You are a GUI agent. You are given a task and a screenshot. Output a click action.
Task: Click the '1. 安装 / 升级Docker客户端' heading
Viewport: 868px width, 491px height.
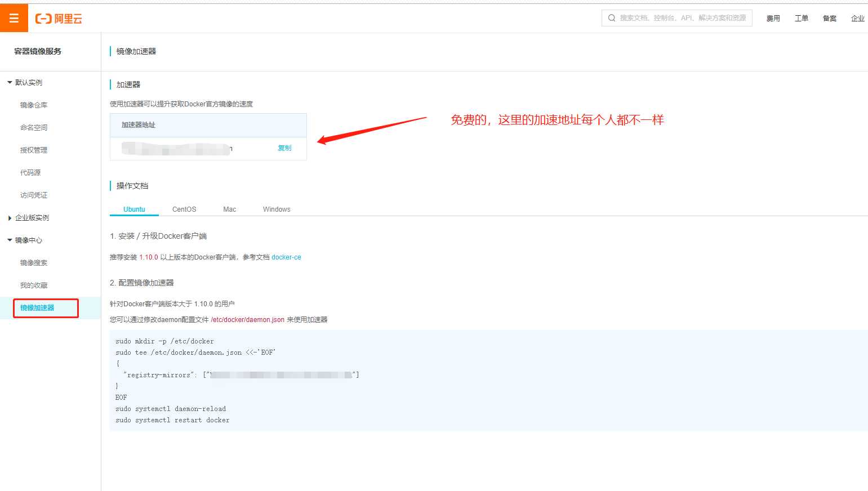click(158, 236)
